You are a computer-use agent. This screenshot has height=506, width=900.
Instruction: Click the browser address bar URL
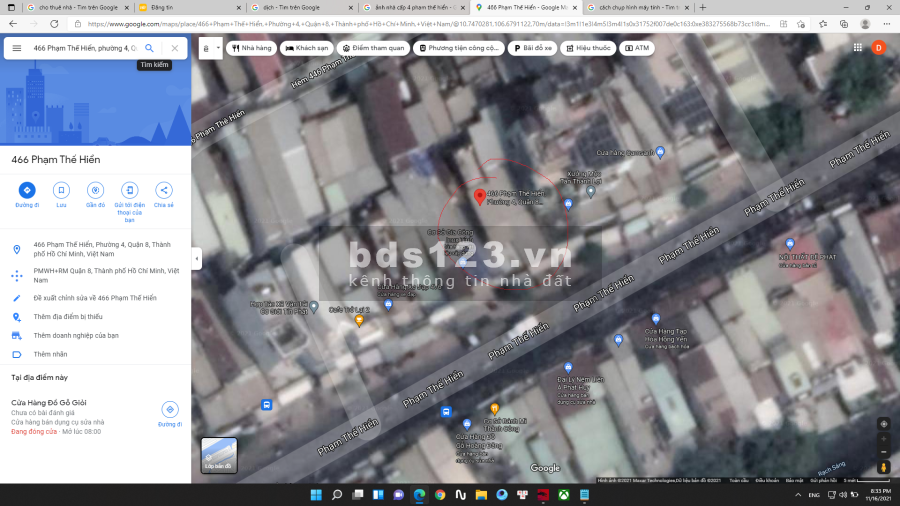pyautogui.click(x=428, y=24)
